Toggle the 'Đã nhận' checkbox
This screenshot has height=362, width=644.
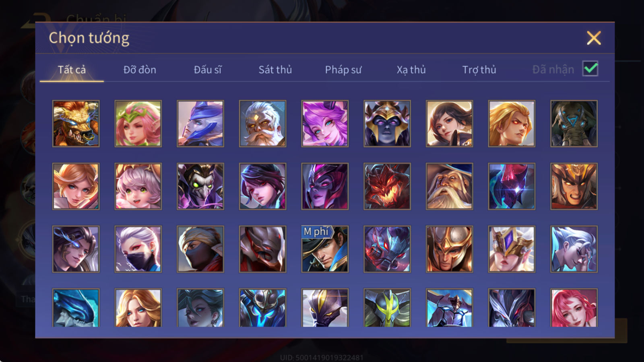(590, 69)
